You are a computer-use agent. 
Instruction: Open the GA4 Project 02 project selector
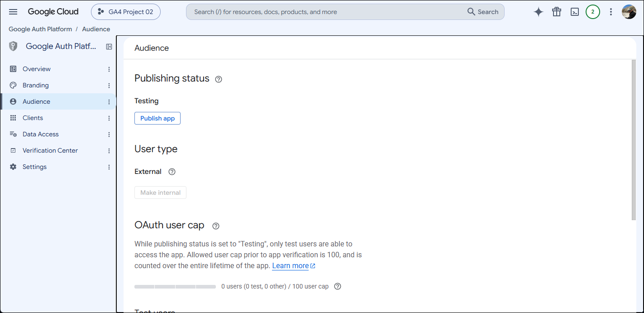point(126,12)
